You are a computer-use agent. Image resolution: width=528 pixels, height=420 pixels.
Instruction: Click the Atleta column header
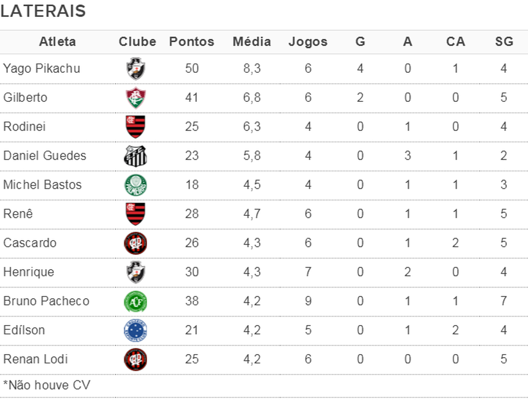[58, 42]
